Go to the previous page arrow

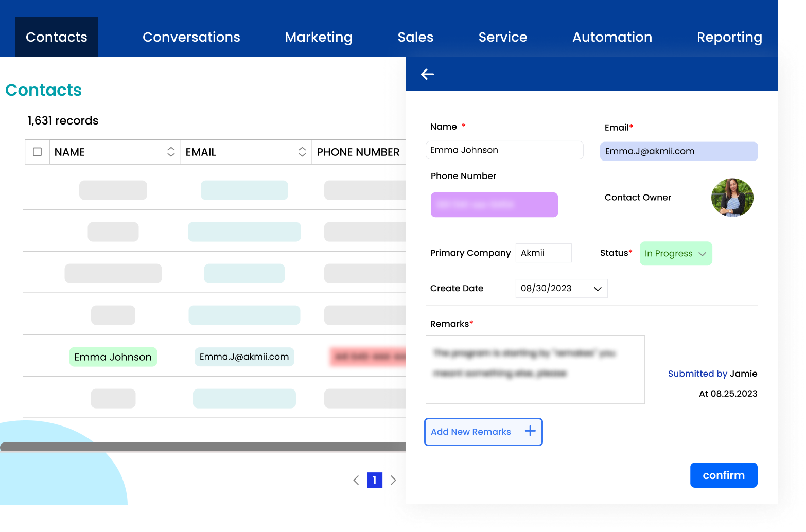[356, 480]
